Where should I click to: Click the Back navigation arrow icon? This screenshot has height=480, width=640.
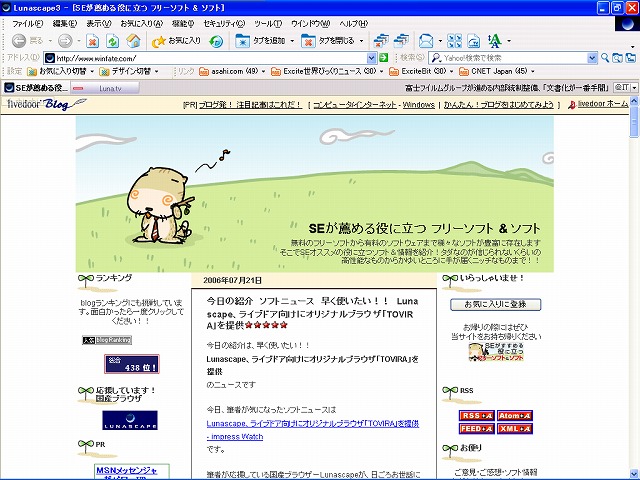click(19, 41)
